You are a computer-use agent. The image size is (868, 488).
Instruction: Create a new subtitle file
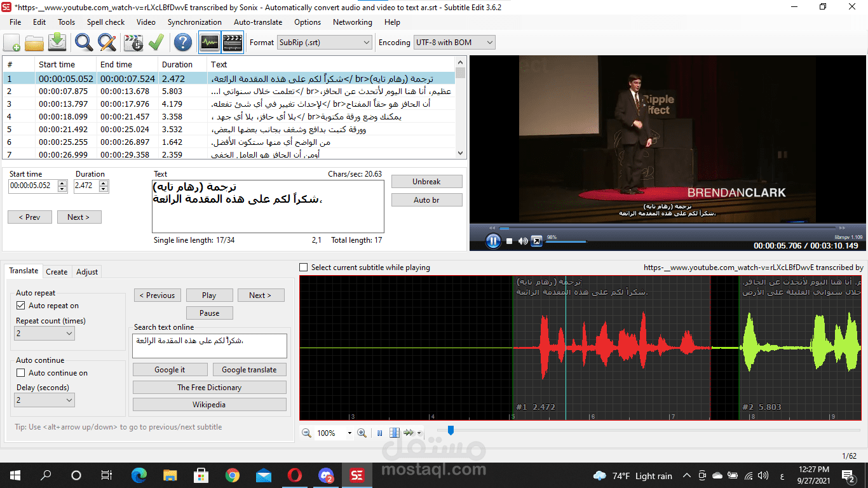[11, 43]
